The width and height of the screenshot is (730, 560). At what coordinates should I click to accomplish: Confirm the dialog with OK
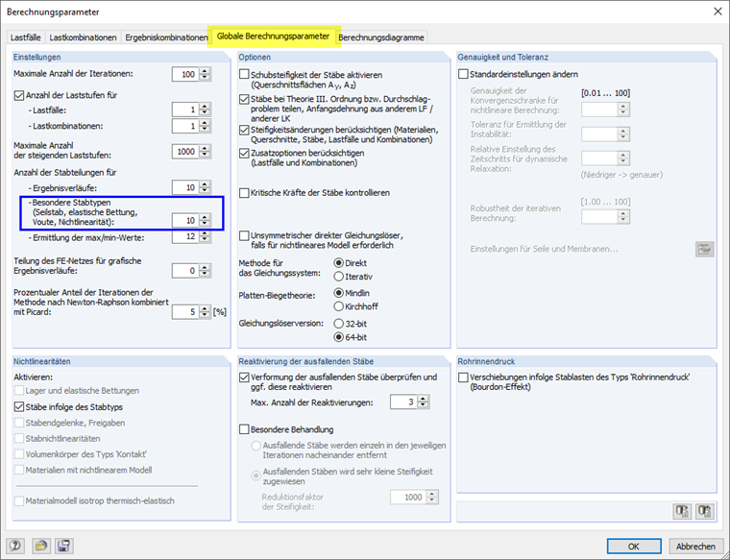(x=634, y=546)
